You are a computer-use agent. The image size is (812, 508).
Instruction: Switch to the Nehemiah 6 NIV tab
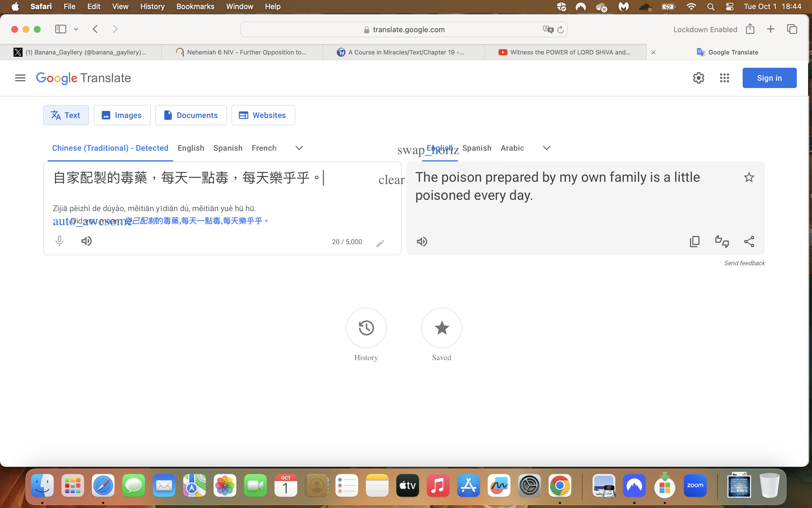pos(242,52)
